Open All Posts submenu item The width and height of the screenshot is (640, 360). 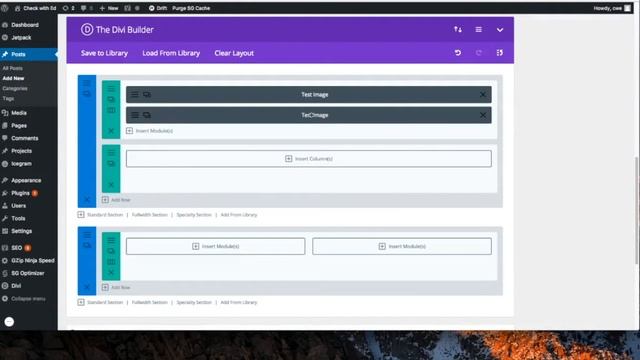13,68
